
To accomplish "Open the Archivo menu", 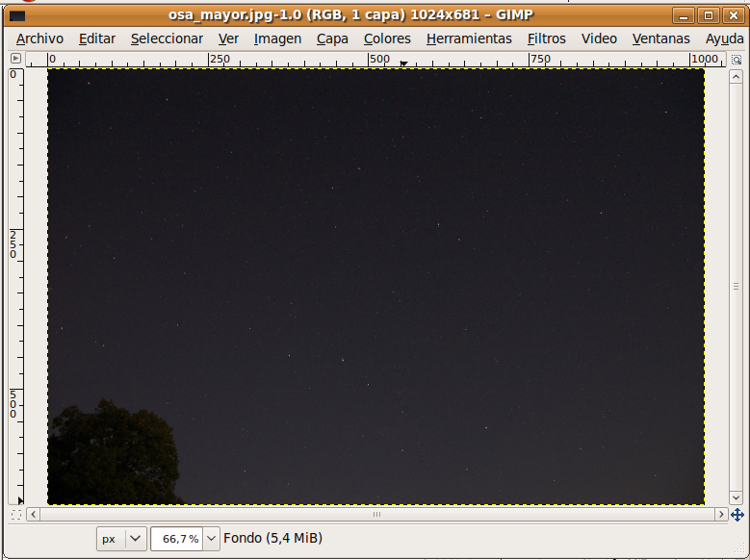I will tap(39, 38).
